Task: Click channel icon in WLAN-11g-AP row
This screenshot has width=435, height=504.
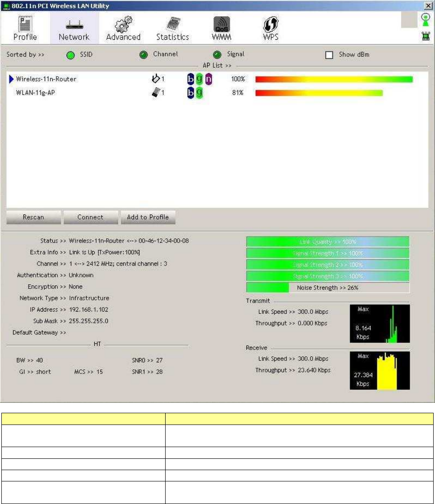Action: (x=156, y=93)
